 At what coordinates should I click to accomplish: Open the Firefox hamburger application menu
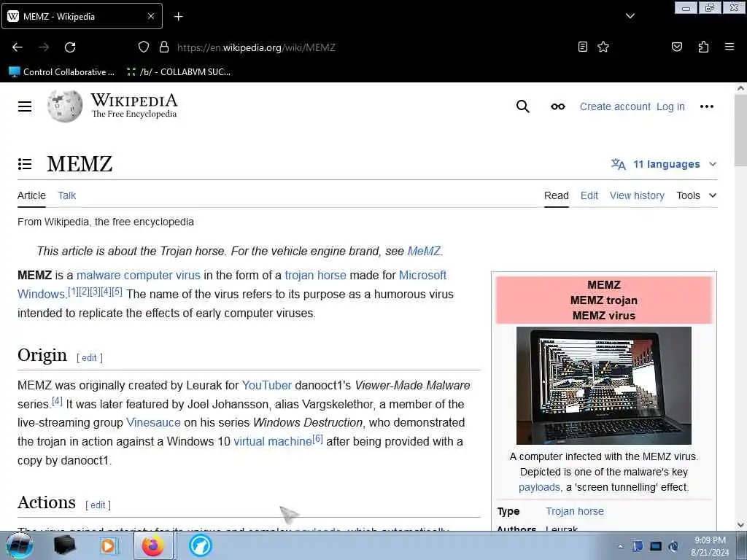point(729,47)
